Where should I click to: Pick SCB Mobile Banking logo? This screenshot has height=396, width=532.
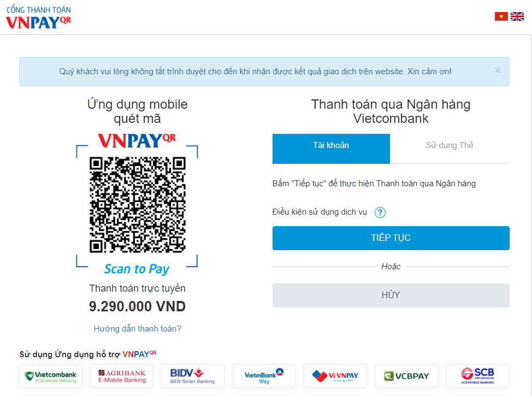(x=478, y=376)
